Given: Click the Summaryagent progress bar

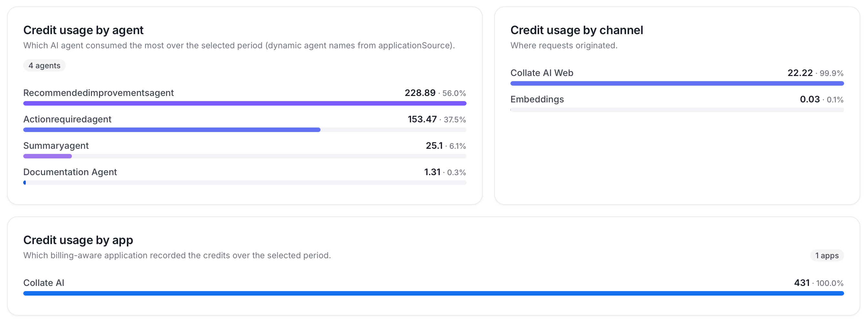Looking at the screenshot, I should (x=245, y=156).
